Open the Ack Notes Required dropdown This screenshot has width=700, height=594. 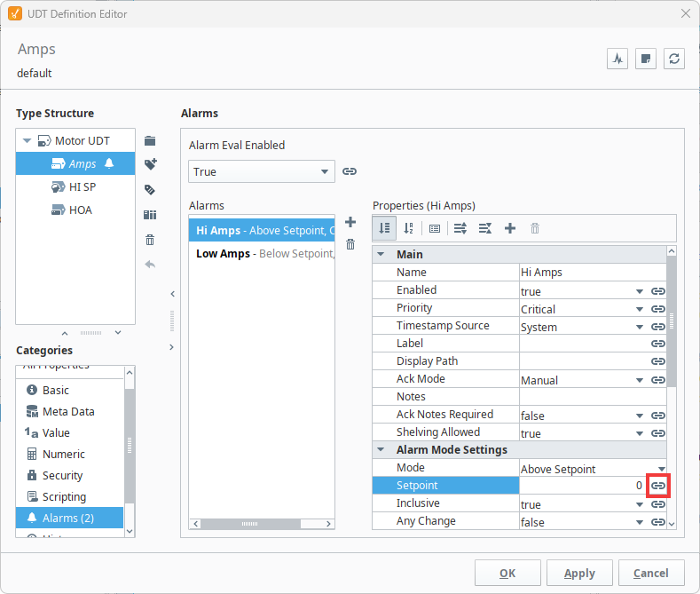640,416
